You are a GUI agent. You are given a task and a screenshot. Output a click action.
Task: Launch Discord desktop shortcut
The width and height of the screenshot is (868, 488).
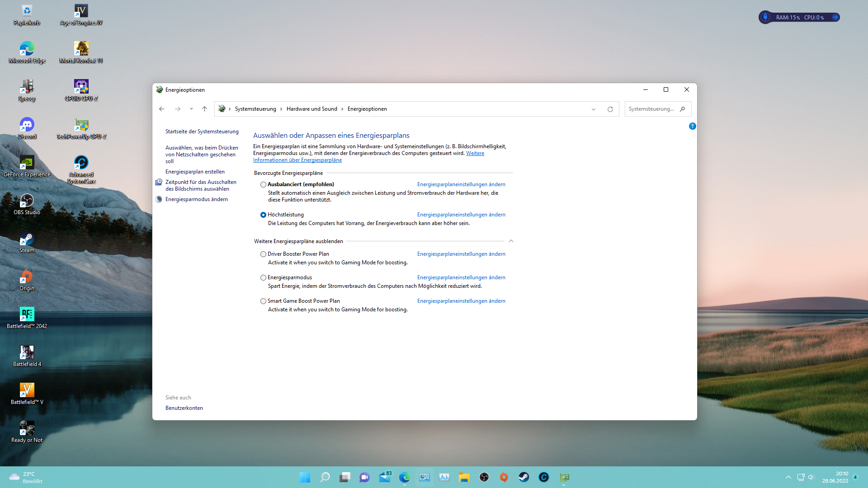coord(27,128)
